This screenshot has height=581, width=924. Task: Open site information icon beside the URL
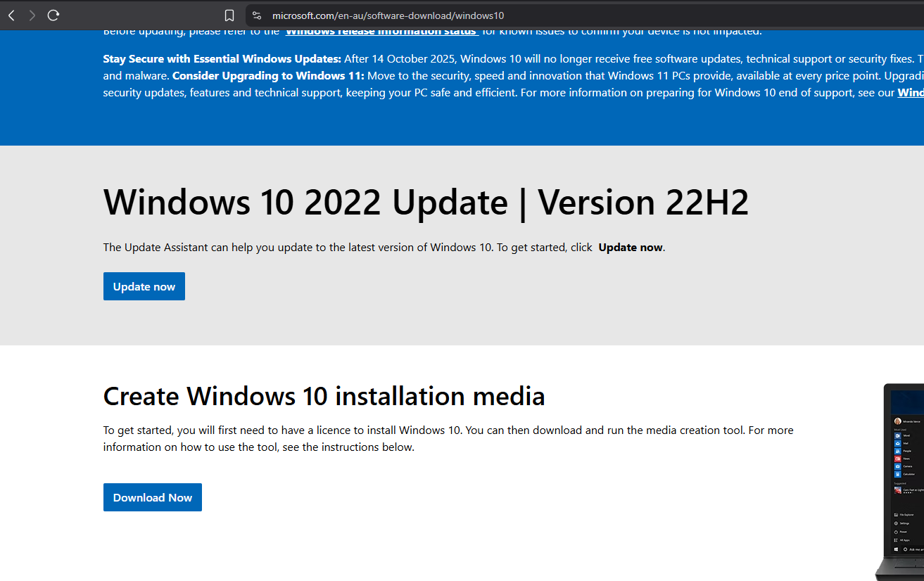[x=257, y=15]
